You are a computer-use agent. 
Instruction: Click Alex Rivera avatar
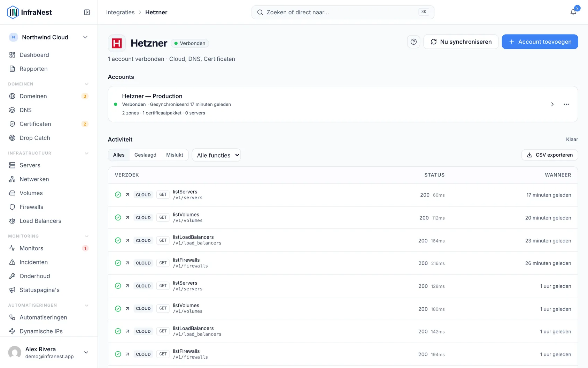[x=15, y=353]
